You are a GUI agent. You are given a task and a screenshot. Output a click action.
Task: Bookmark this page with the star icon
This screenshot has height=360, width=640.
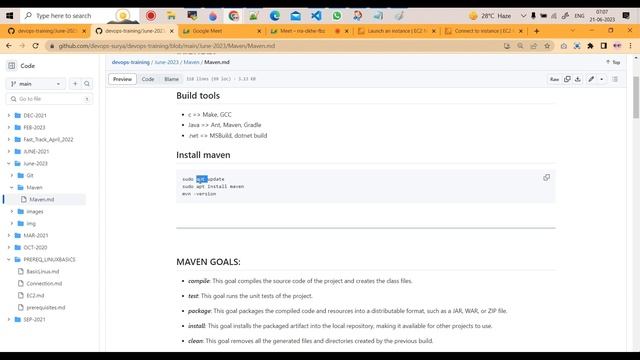(547, 46)
